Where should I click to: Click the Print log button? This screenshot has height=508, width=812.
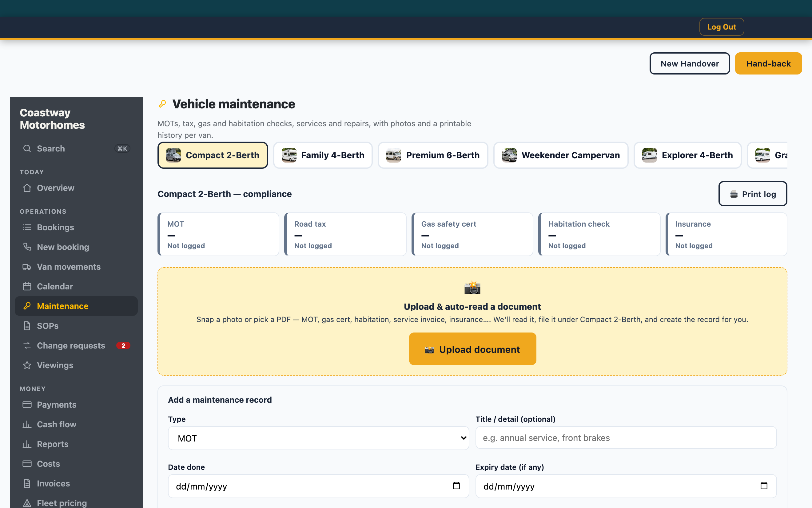point(753,194)
